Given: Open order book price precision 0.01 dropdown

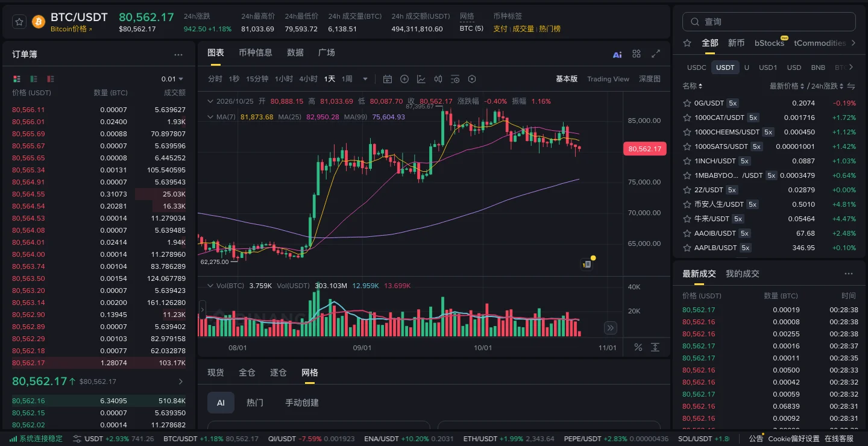Looking at the screenshot, I should [x=172, y=79].
